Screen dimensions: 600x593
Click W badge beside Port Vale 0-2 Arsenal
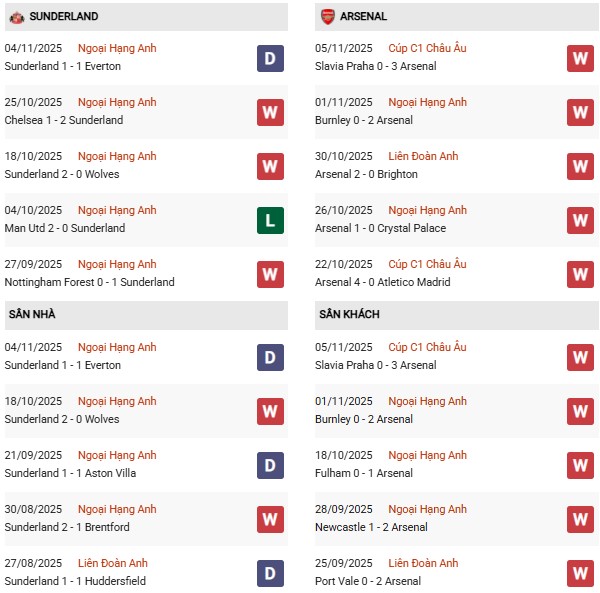coord(580,573)
